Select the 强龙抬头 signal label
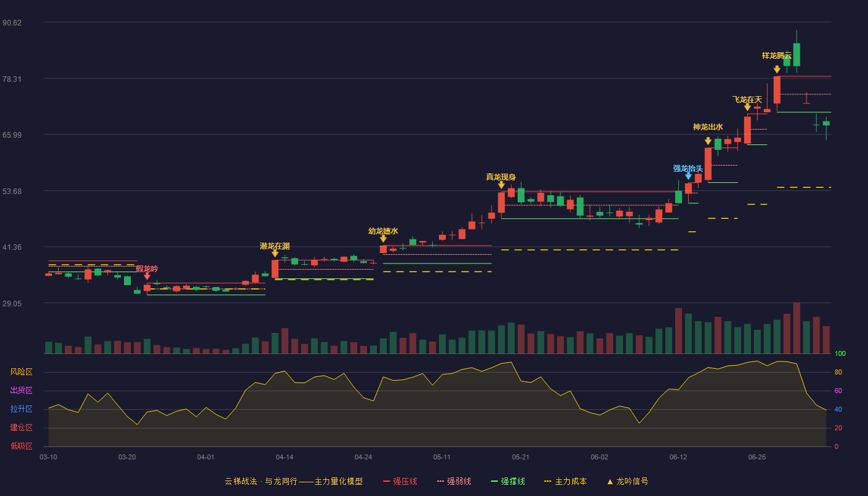Viewport: 868px width, 496px height. pyautogui.click(x=688, y=169)
